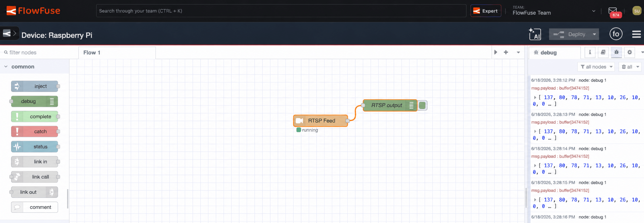
Task: Open the configuration nodes gear icon
Action: pos(630,52)
